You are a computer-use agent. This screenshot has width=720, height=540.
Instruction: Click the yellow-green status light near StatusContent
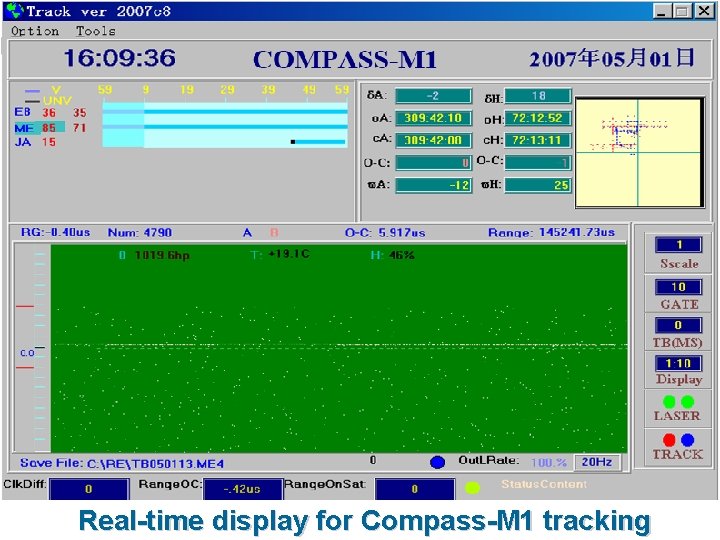pos(472,488)
